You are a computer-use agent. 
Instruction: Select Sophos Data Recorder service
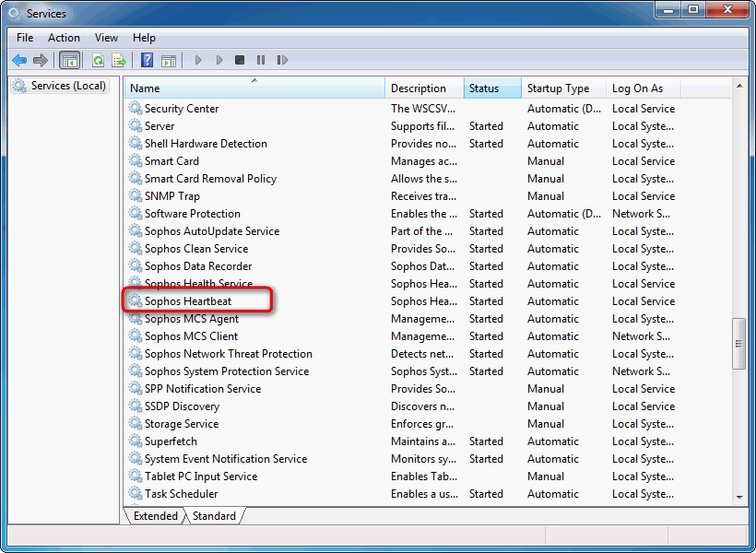pos(198,266)
